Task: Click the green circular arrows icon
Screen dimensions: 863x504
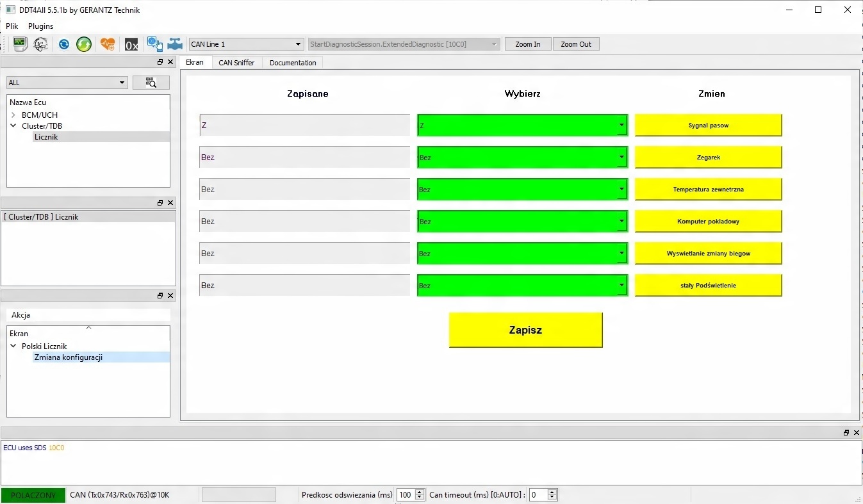Action: 84,44
